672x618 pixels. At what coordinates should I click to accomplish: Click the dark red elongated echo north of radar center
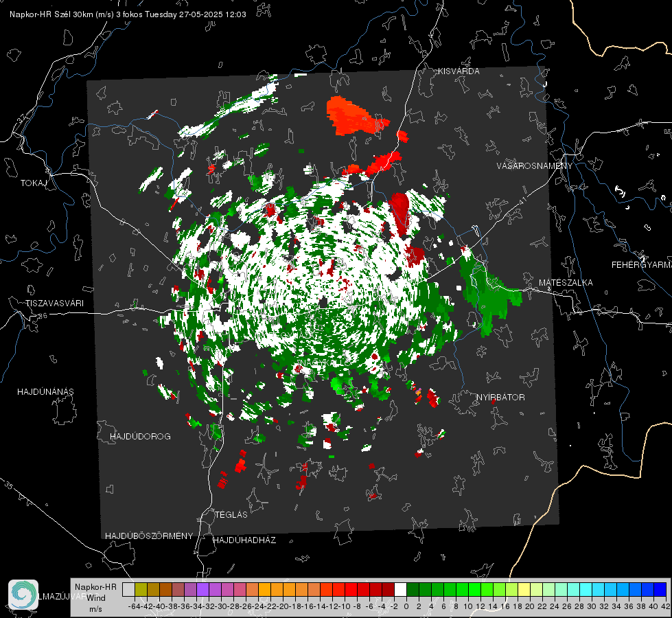(x=399, y=213)
